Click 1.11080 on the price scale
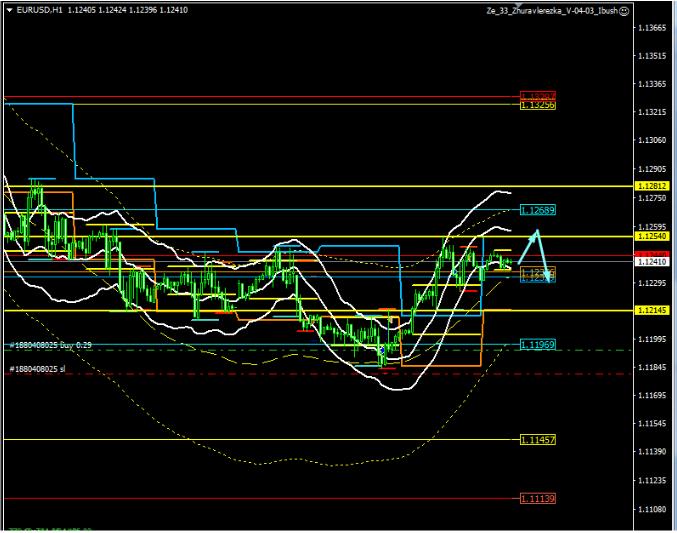 click(652, 509)
